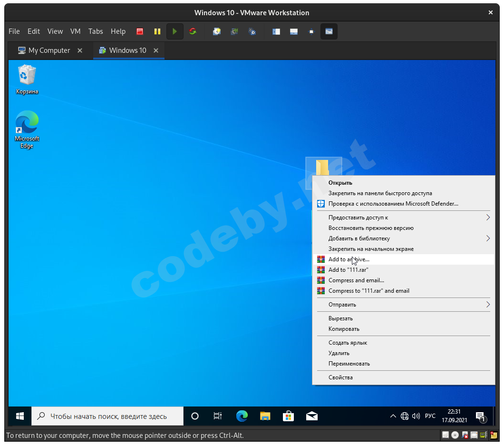Open the notification center icon
Viewport: 504px width, 446px height.
coord(481,417)
